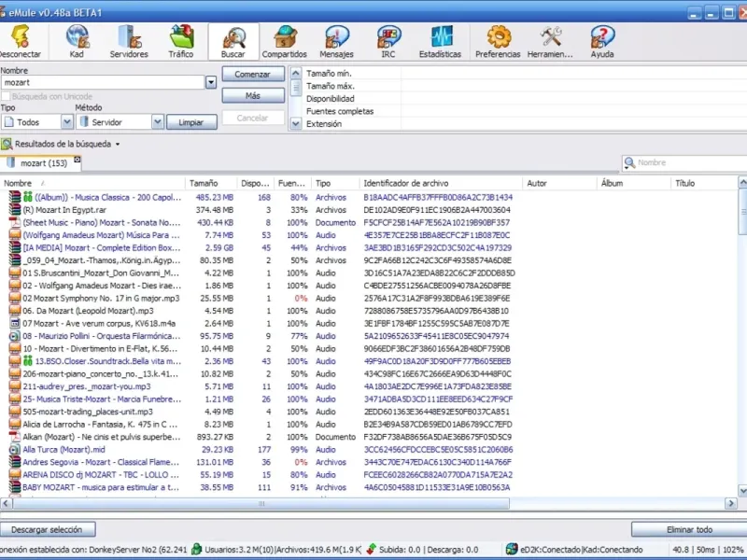Click the results filter Nombre field
747x560 pixels.
(x=689, y=162)
